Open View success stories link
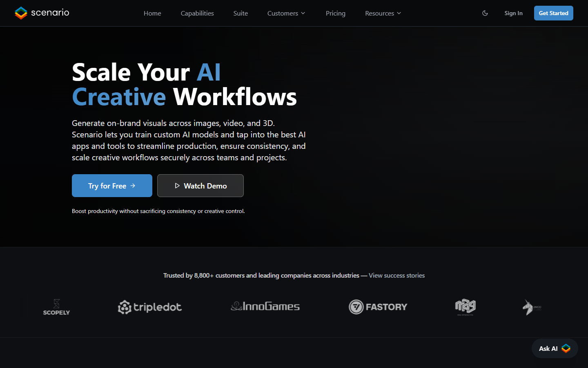The image size is (588, 368). coord(396,276)
